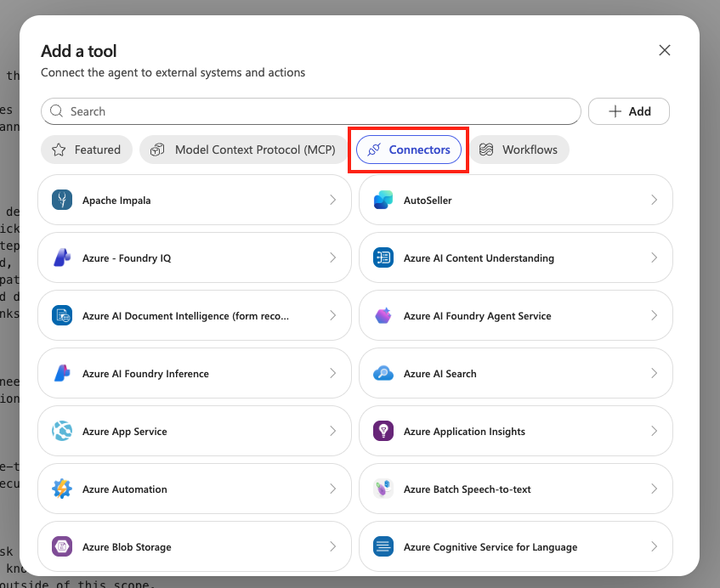This screenshot has height=588, width=720.
Task: Pick the Azure Blob Storage label
Action: 127,547
